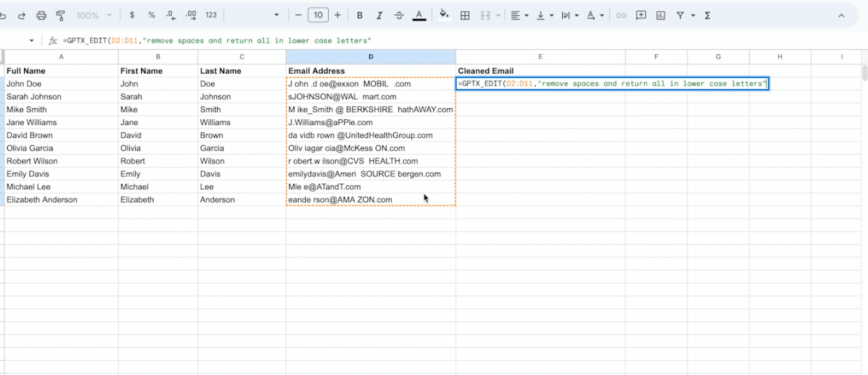Expand merge cells options arrow

pyautogui.click(x=498, y=16)
